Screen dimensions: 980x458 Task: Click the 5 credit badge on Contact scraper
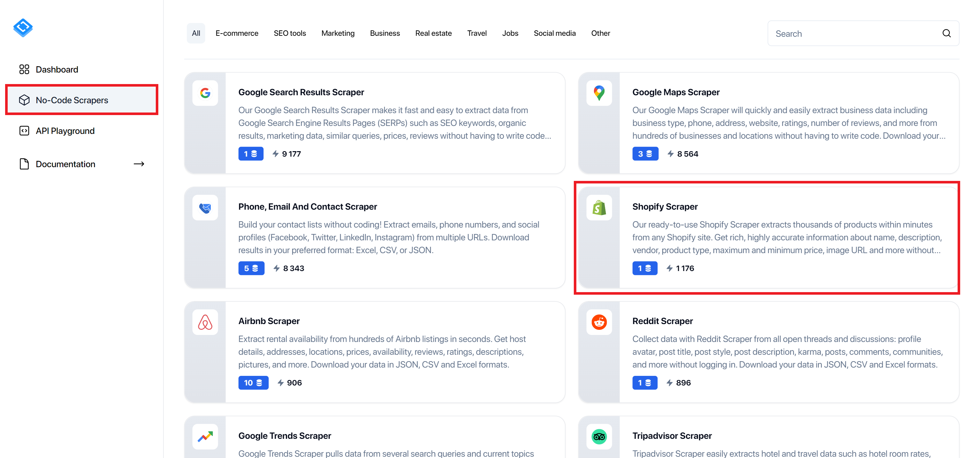251,268
